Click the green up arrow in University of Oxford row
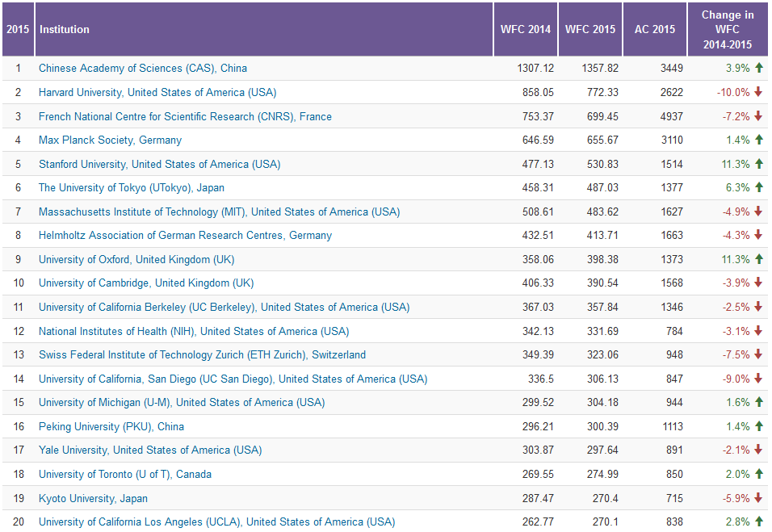The image size is (772, 532). (758, 259)
